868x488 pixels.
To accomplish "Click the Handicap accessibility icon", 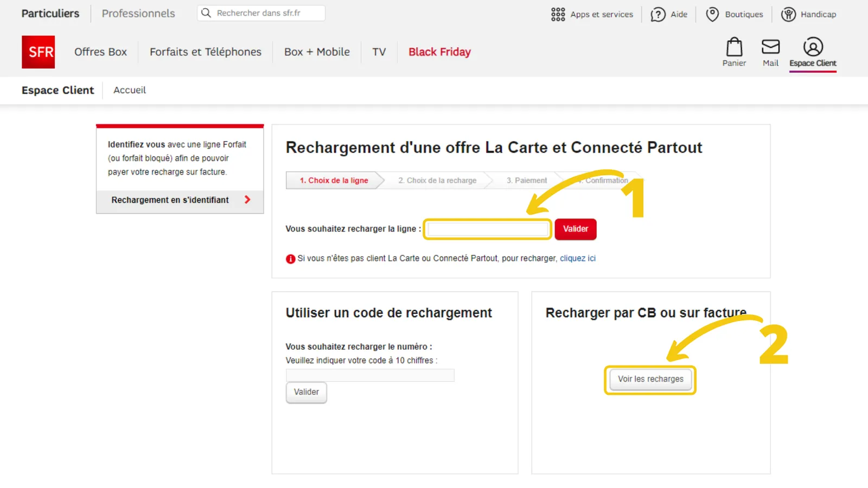I will [x=788, y=14].
